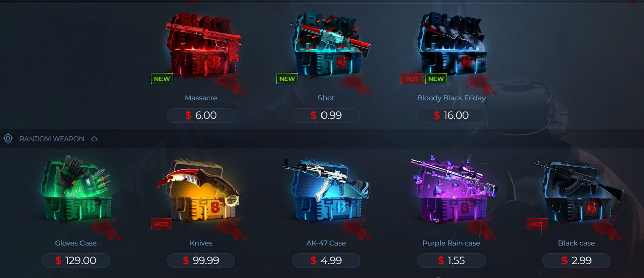Collapse the Random Weapon section arrow
This screenshot has width=644, height=278.
pyautogui.click(x=94, y=138)
